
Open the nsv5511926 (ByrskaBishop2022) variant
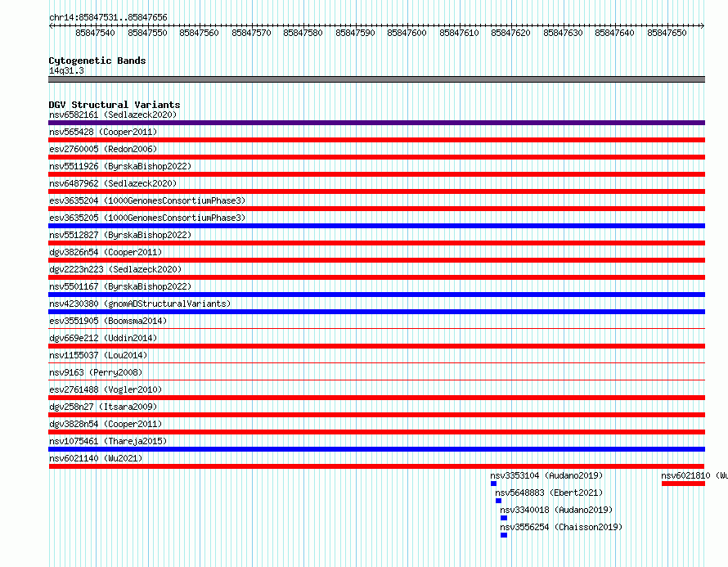point(120,166)
